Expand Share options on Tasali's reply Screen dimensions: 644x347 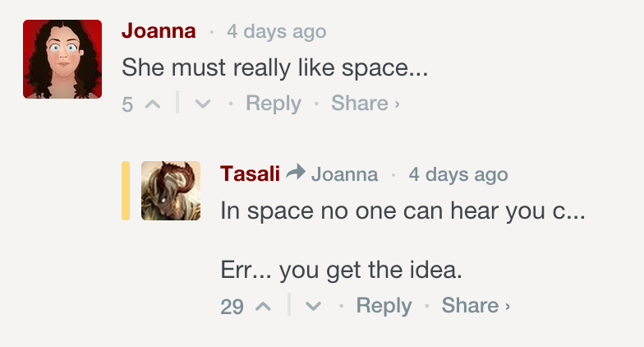pos(476,306)
